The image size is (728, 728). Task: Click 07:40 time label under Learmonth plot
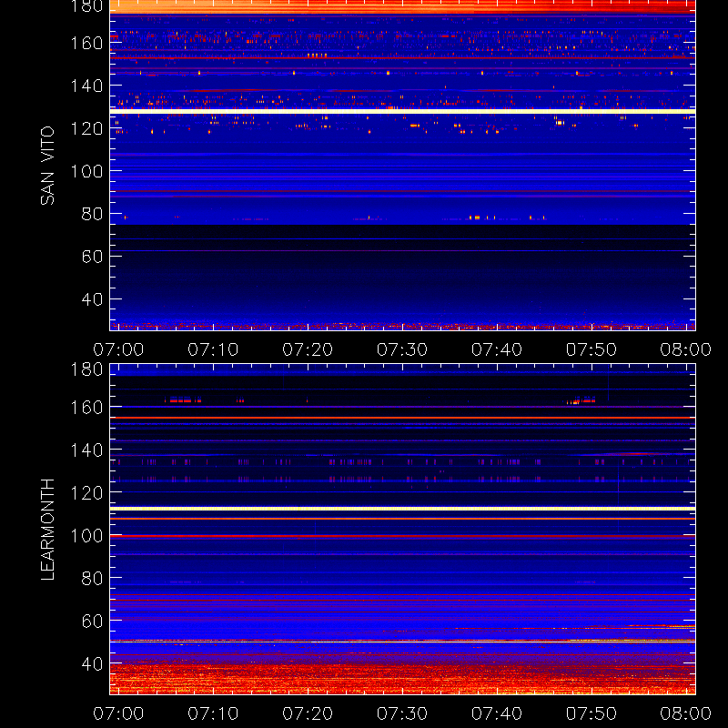pyautogui.click(x=497, y=713)
